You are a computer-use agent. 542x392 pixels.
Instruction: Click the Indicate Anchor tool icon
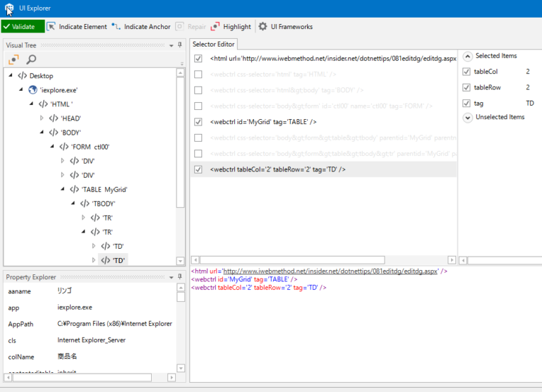coord(116,27)
